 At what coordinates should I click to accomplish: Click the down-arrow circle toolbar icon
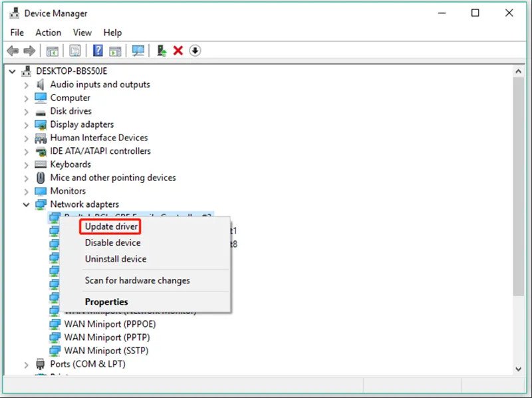point(195,51)
